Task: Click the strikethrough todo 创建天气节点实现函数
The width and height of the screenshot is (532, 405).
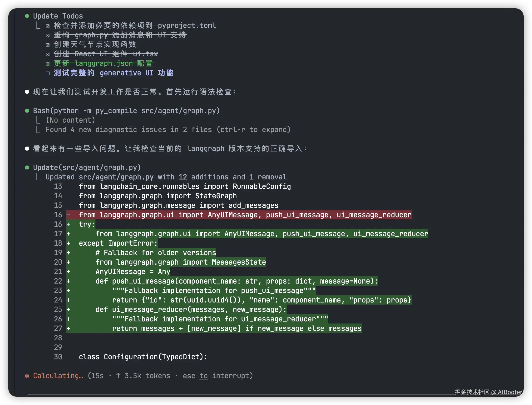Action: pyautogui.click(x=95, y=45)
